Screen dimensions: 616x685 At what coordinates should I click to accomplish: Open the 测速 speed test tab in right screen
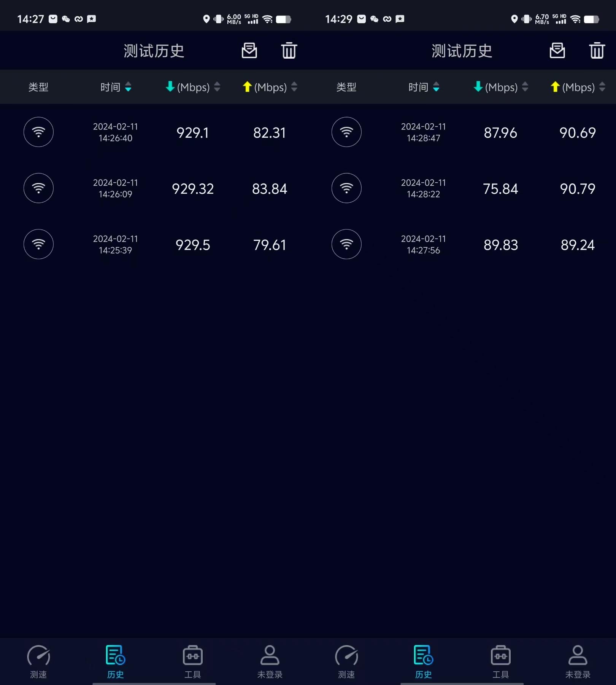346,662
